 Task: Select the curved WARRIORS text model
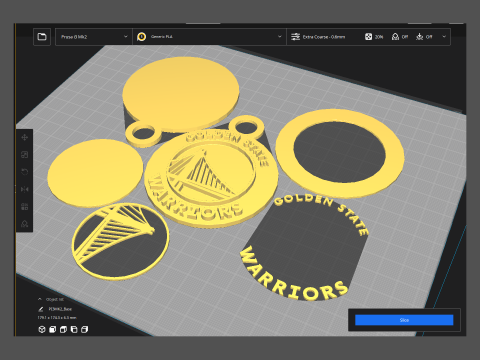click(293, 275)
